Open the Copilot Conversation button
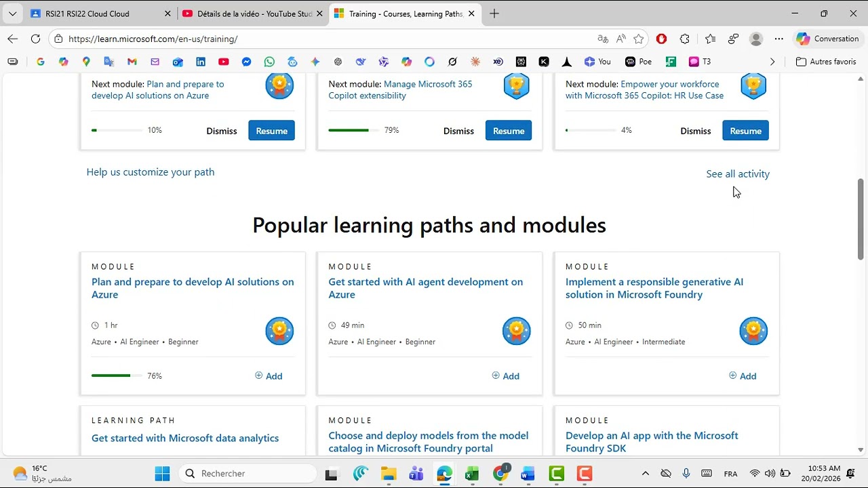Image resolution: width=868 pixels, height=488 pixels. pos(828,39)
